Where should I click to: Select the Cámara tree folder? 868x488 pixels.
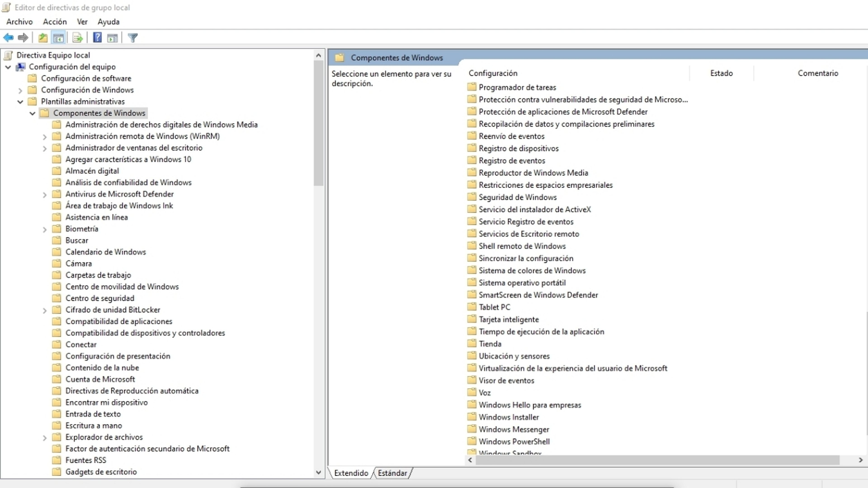point(78,263)
